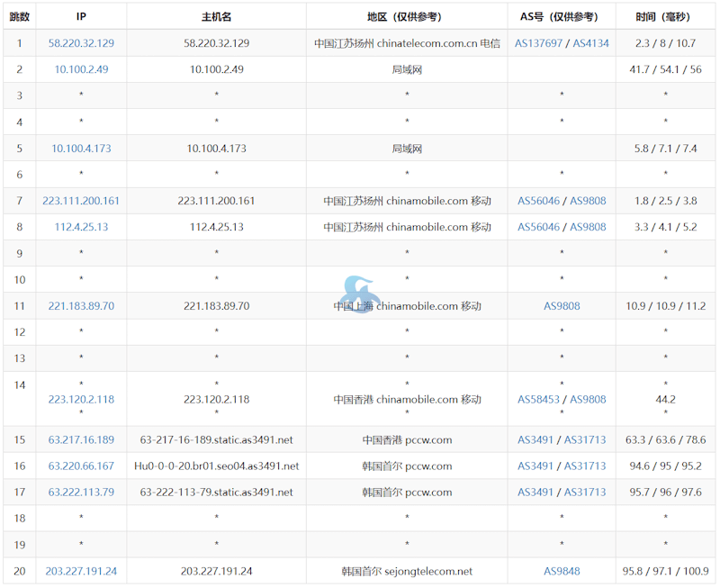Image resolution: width=720 pixels, height=588 pixels.
Task: Select time value 10.9 / 10.9 / 11.2
Action: coord(665,306)
